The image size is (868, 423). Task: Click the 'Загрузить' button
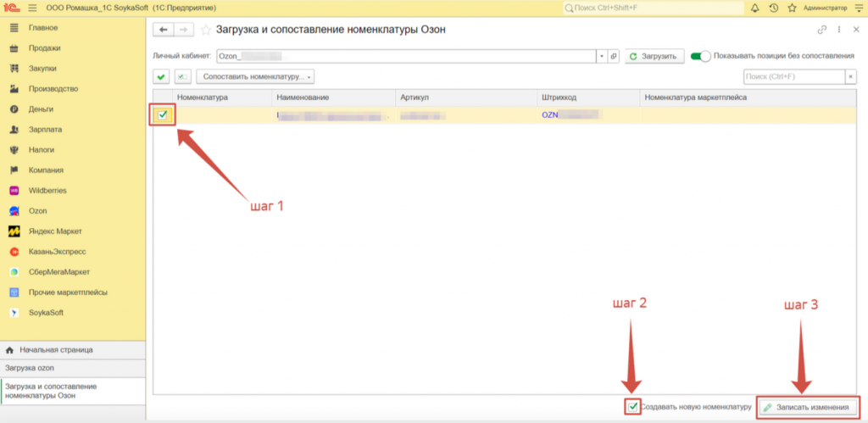click(655, 56)
